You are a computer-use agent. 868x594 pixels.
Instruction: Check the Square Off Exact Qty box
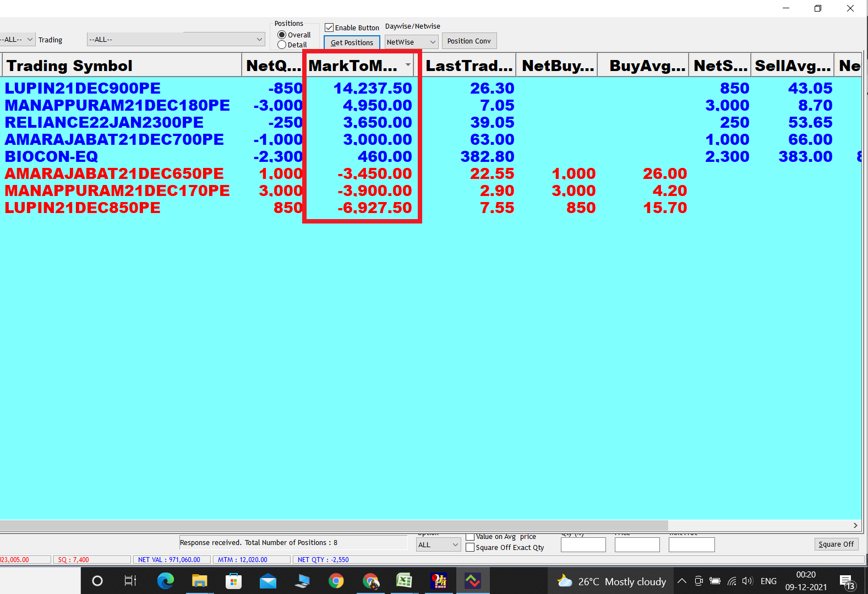[x=470, y=547]
